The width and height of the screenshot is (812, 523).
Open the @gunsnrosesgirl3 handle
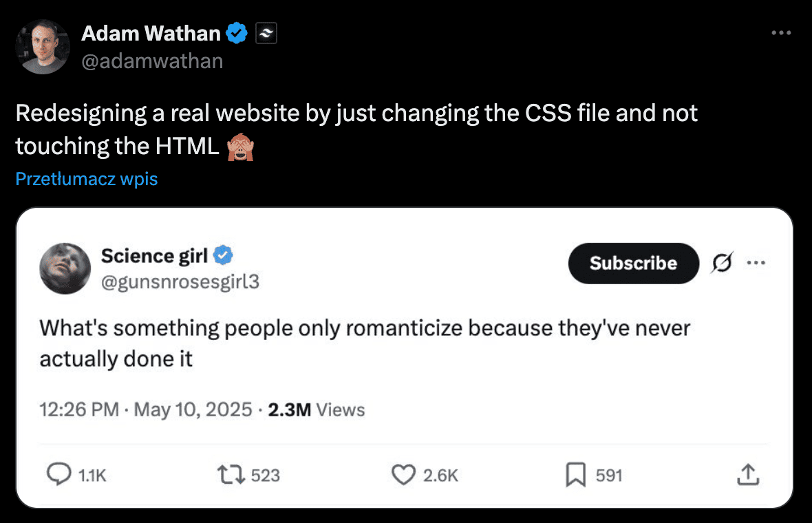[x=180, y=281]
